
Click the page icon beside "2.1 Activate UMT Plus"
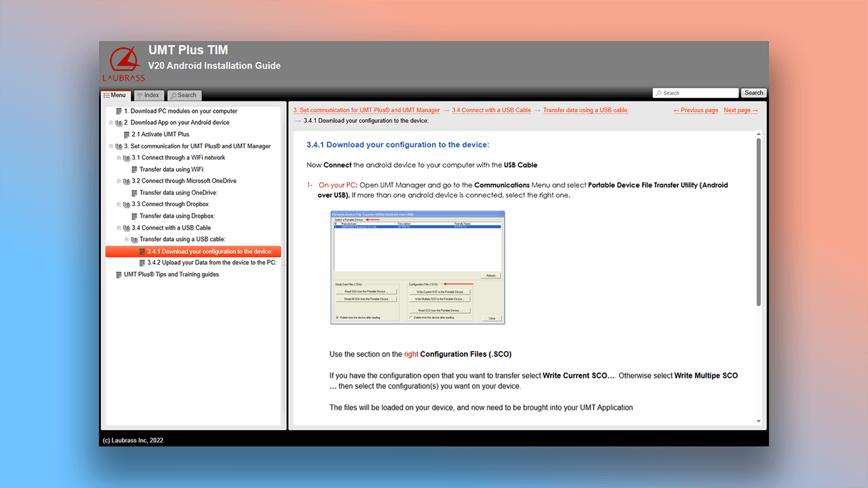[x=126, y=134]
